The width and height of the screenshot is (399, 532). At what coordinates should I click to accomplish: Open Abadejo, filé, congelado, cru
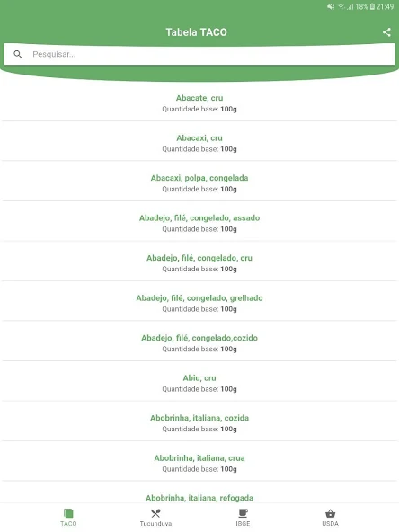click(199, 263)
